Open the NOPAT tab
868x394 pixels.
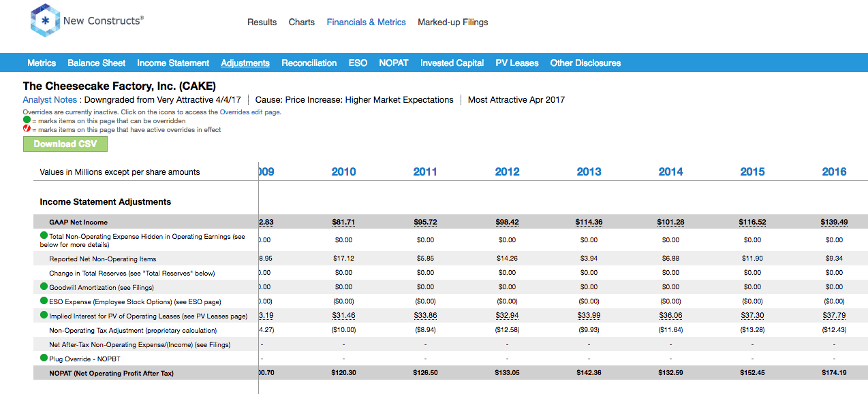394,63
